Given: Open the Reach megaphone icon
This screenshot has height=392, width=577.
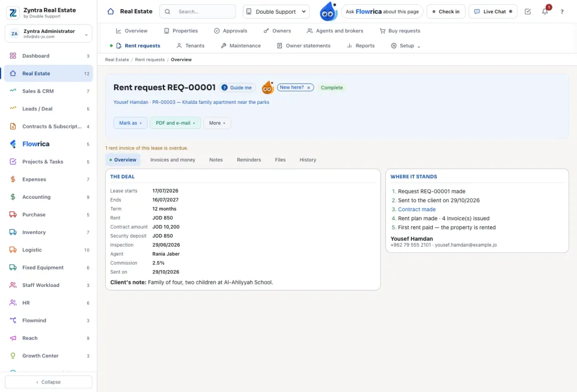Looking at the screenshot, I should point(13,338).
